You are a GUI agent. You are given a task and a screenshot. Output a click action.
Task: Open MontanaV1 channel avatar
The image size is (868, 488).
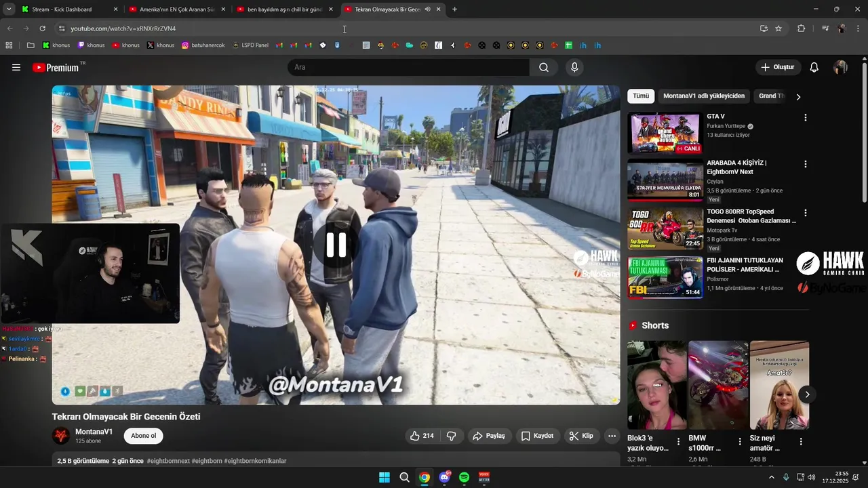(61, 436)
